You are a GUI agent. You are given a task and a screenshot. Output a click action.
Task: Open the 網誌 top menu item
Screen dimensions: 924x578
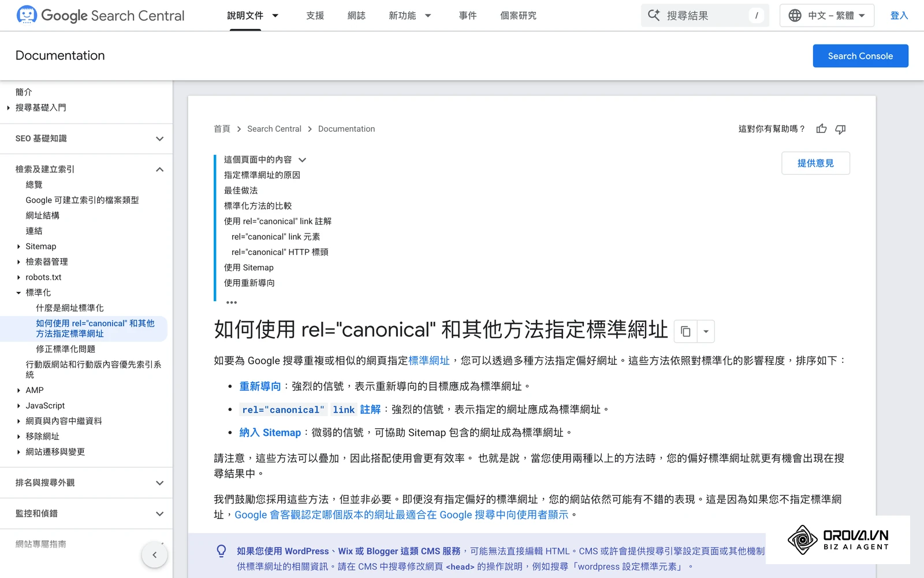point(356,16)
